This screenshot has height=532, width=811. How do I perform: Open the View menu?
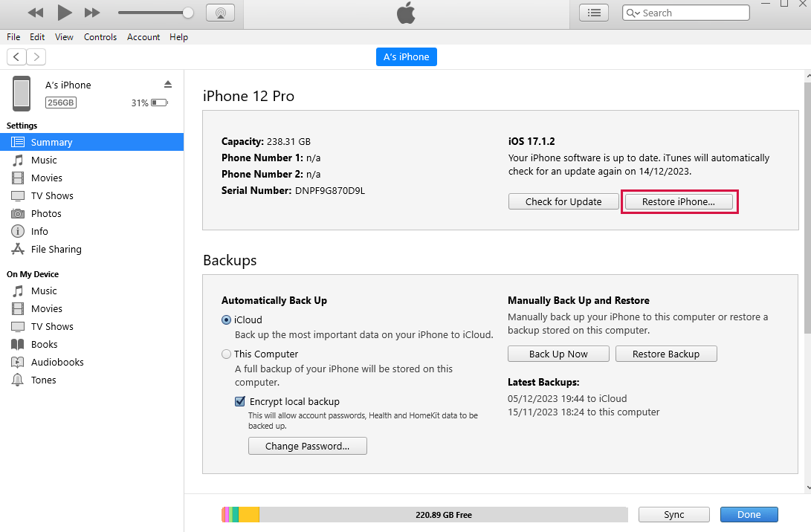[x=64, y=37]
